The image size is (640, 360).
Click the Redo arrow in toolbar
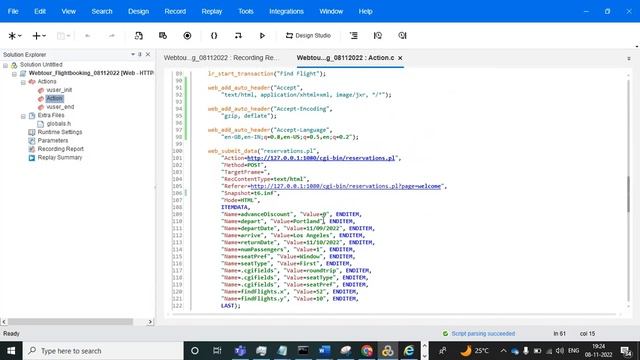(x=111, y=36)
